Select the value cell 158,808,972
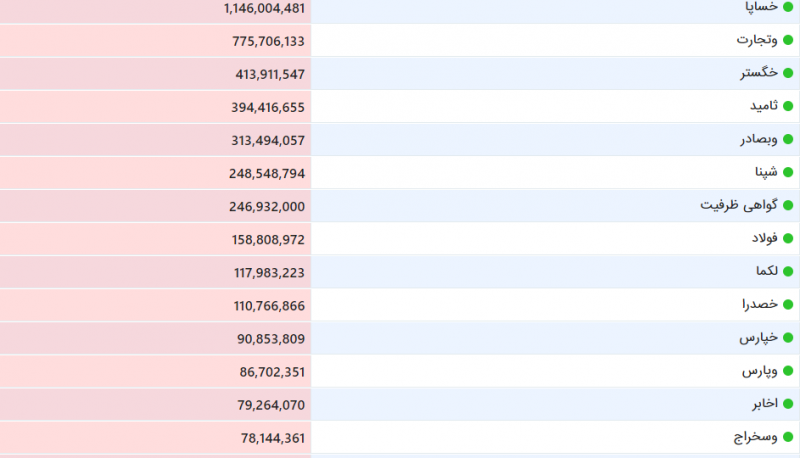 pos(155,239)
